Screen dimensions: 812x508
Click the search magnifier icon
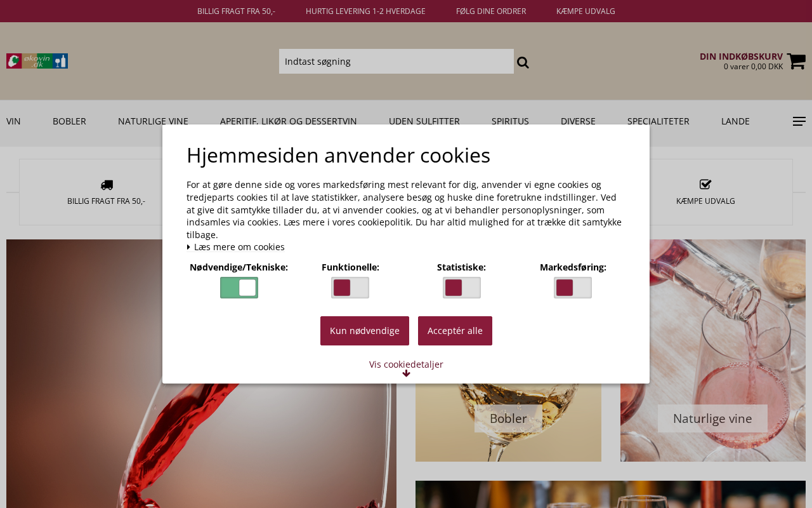click(523, 62)
